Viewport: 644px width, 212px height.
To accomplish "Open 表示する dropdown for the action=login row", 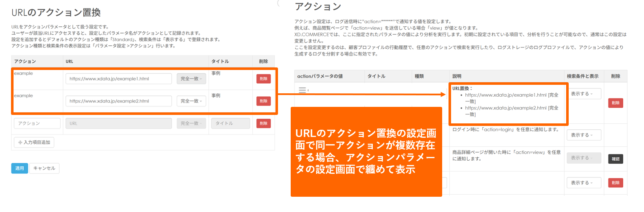I will click(x=583, y=135).
